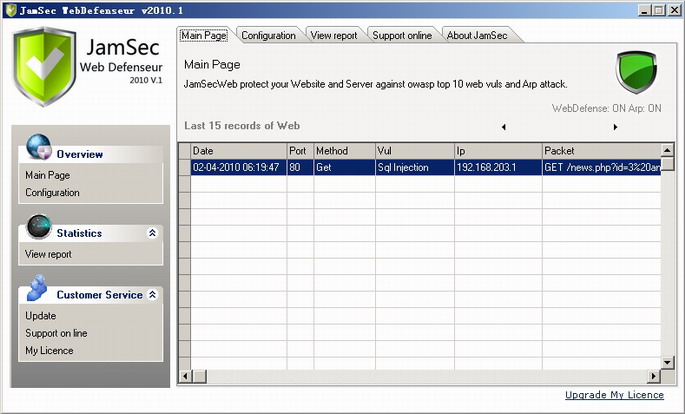Click the table's vertical scrollbar down arrow
The width and height of the screenshot is (685, 414).
point(667,362)
